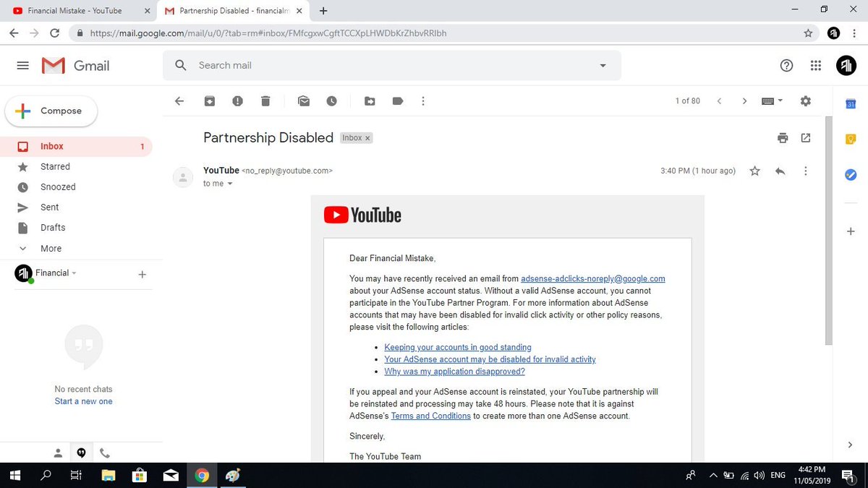The image size is (868, 488).
Task: Open the Mail app in the taskbar
Action: (x=171, y=476)
